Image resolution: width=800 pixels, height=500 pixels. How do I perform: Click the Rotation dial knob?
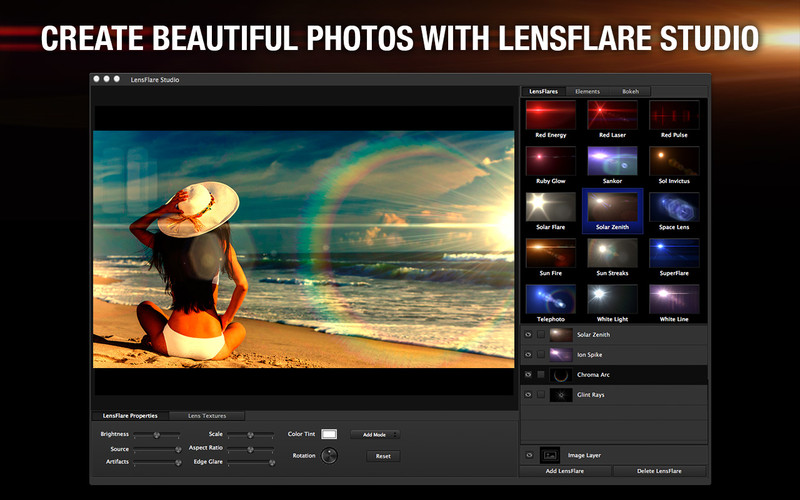[330, 456]
